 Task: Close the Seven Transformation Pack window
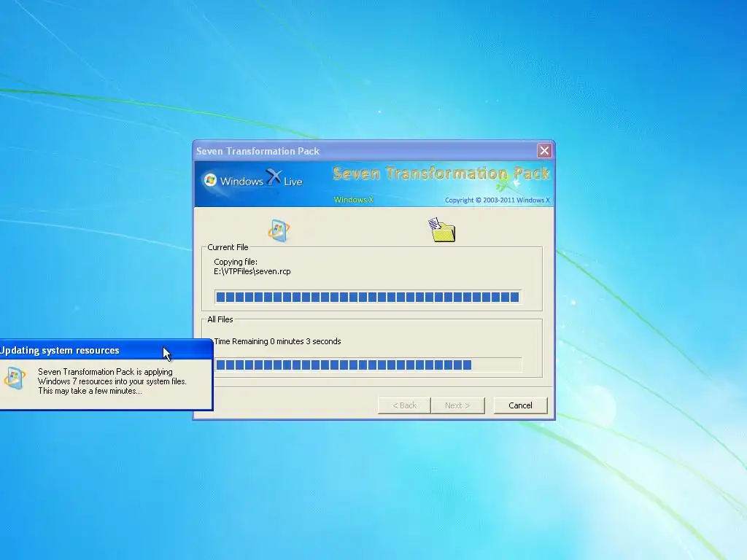[x=544, y=151]
